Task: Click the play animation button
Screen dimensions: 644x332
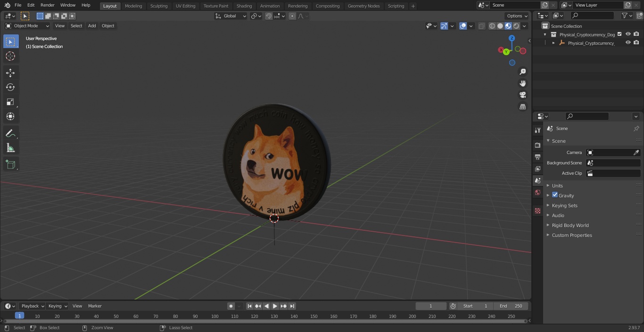Action: tap(275, 306)
